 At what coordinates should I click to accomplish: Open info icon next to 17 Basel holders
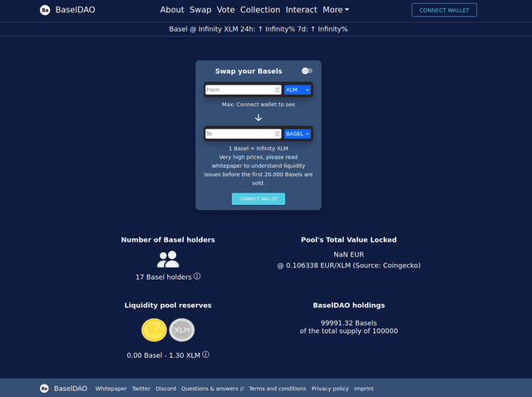pyautogui.click(x=197, y=277)
